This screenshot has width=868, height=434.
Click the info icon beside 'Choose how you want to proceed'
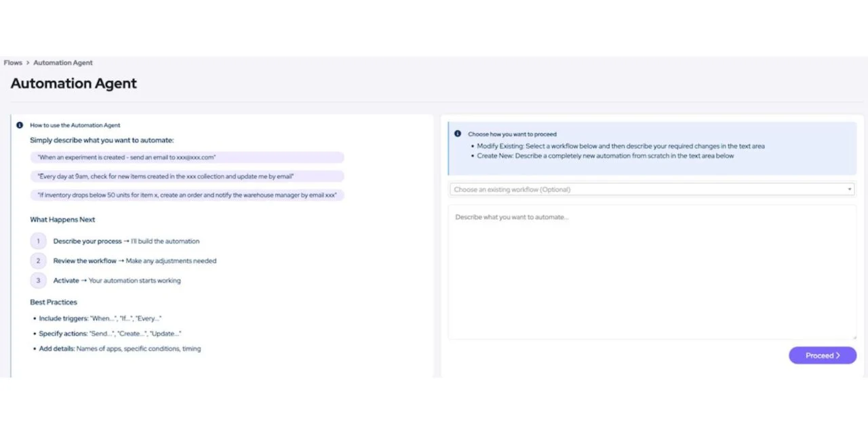[458, 134]
